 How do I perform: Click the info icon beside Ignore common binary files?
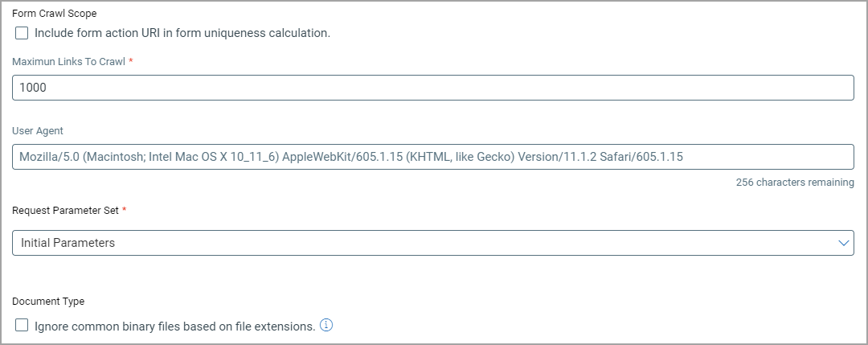pos(326,326)
